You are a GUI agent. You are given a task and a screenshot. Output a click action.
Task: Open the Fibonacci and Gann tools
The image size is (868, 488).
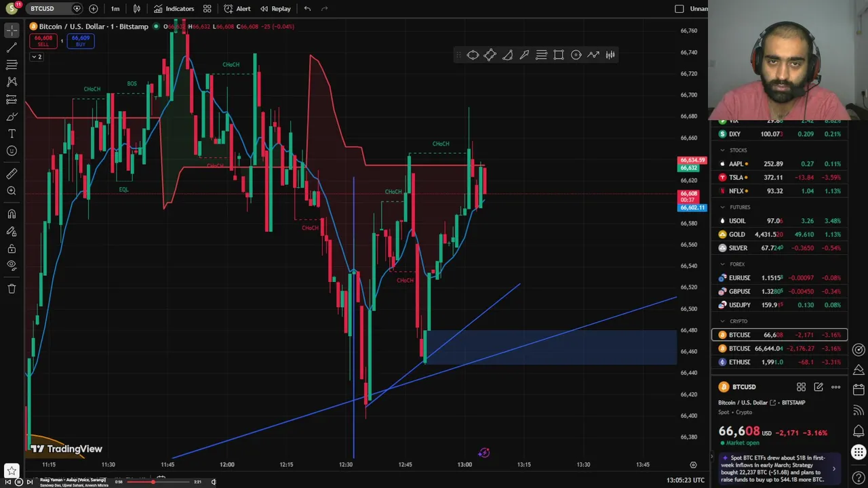tap(12, 65)
